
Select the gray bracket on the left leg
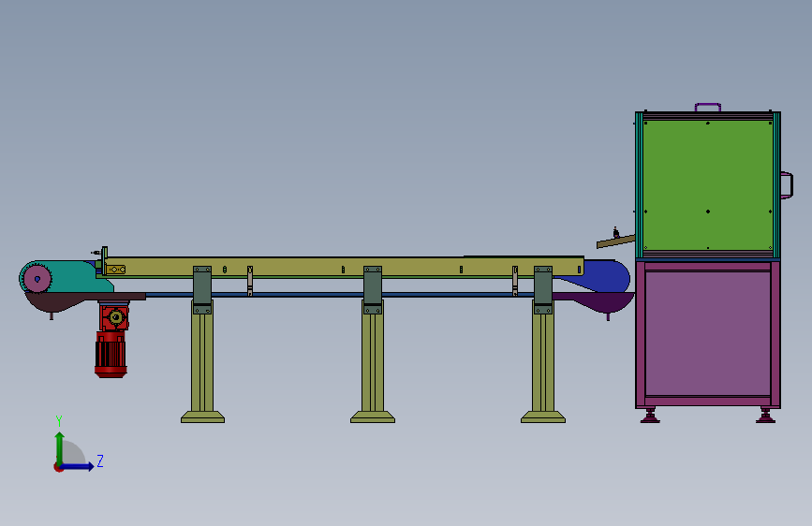tap(202, 290)
